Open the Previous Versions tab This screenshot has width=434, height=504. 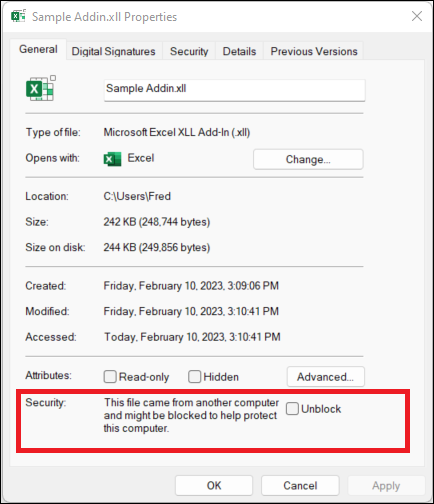coord(314,51)
